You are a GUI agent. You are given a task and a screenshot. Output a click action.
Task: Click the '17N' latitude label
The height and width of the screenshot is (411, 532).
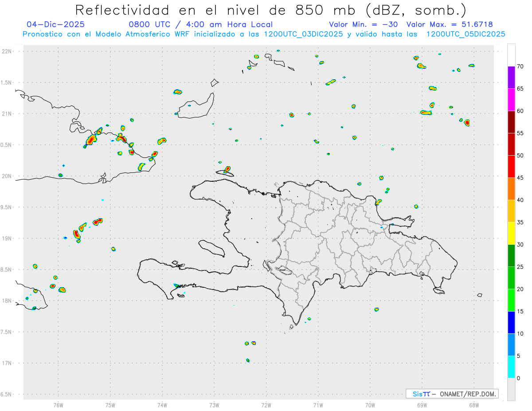(8, 363)
